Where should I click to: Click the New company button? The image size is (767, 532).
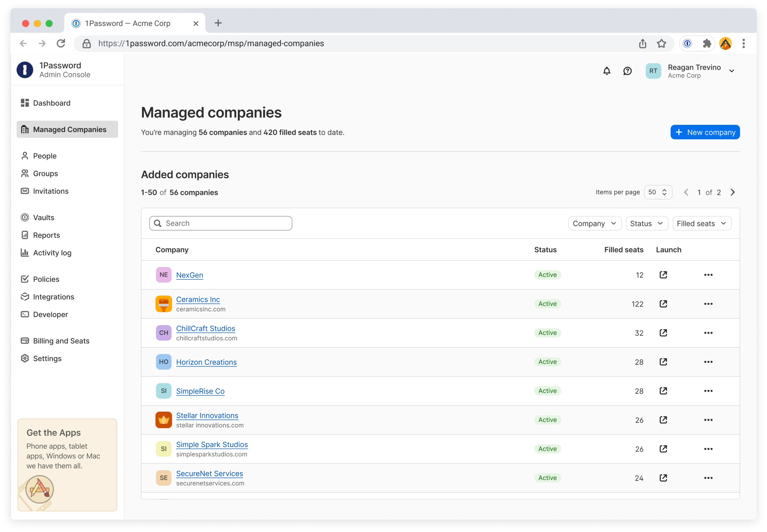705,132
